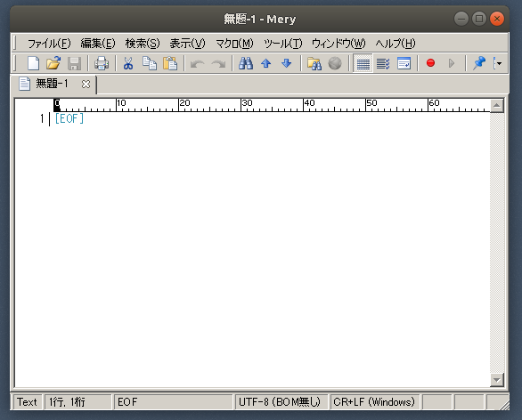Find previous with the blue up arrow
Screen dimensions: 522x420
click(x=266, y=63)
